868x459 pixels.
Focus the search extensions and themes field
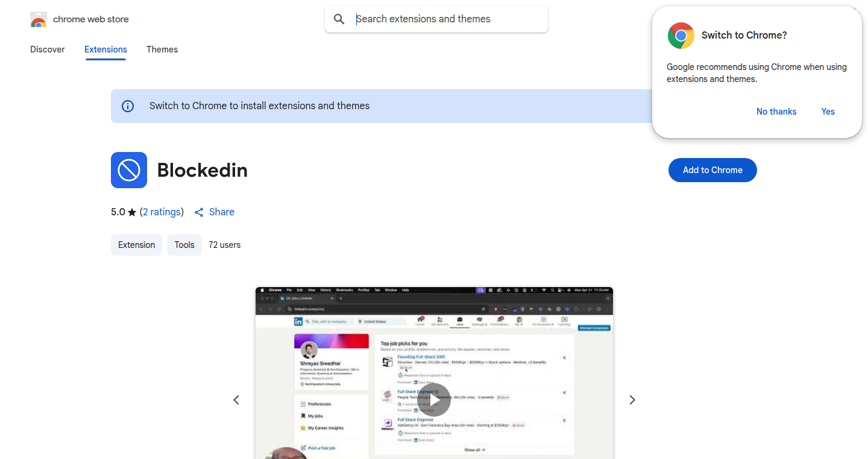pos(436,19)
